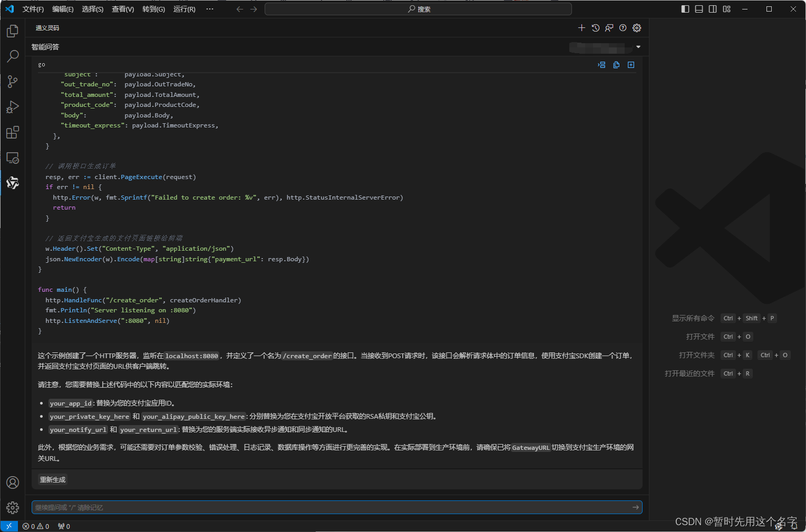Viewport: 806px width, 532px height.
Task: Click the 通义灵码 panel title
Action: coord(47,28)
